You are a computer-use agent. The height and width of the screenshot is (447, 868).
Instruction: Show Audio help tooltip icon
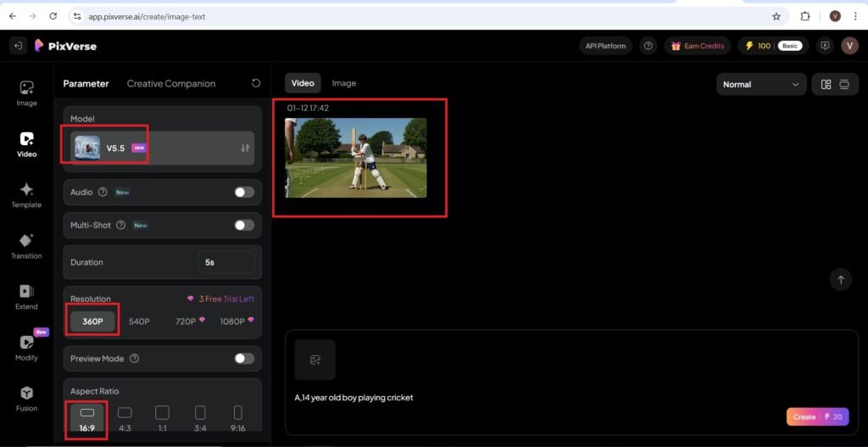(103, 193)
